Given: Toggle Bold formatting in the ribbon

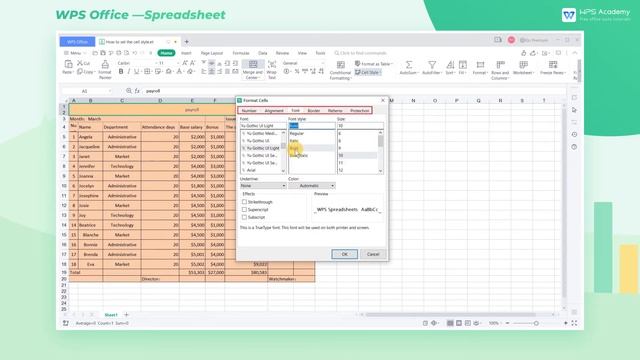Looking at the screenshot, I should pyautogui.click(x=121, y=71).
